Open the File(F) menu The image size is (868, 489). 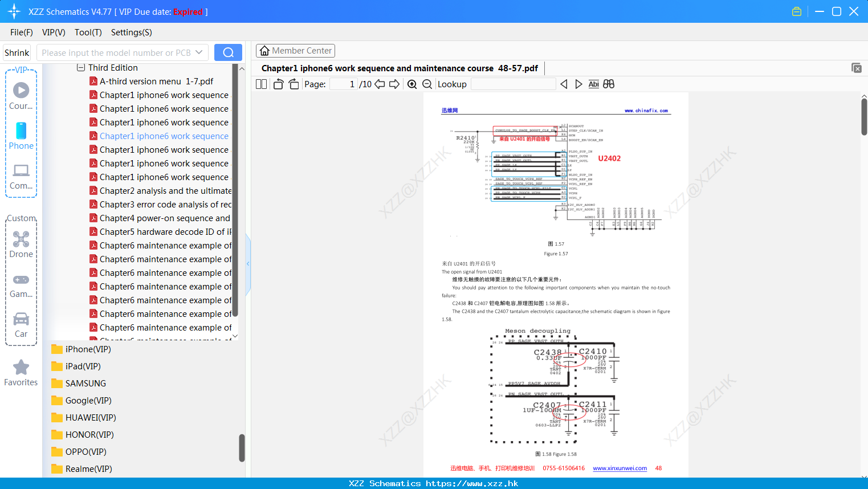(x=22, y=32)
